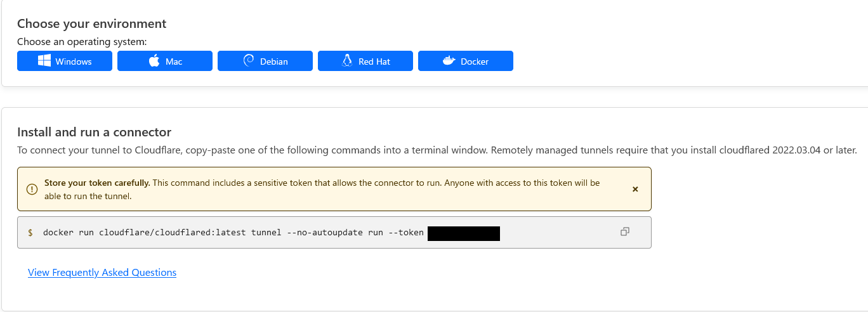Pick the Red Hat operating system
Viewport: 868px width, 312px height.
365,62
